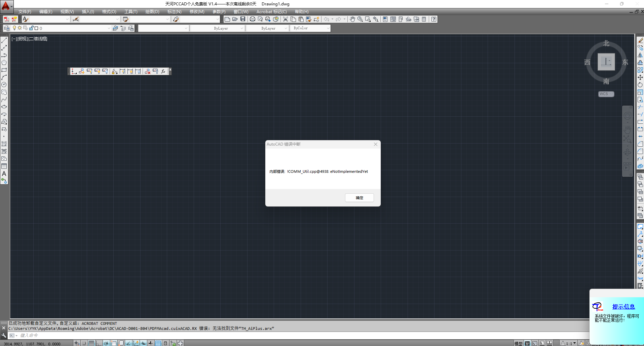Click the Help question mark icon
This screenshot has width=644, height=346.
click(434, 19)
